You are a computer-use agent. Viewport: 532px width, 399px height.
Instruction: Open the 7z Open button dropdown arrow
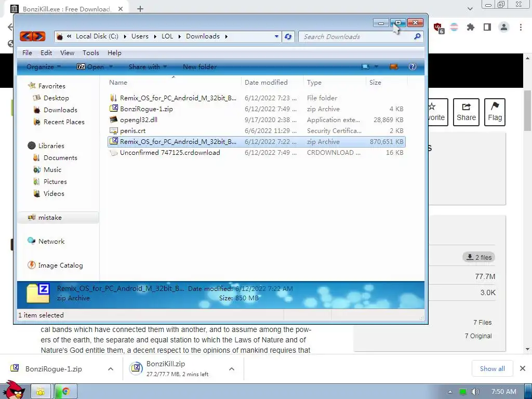pyautogui.click(x=111, y=67)
